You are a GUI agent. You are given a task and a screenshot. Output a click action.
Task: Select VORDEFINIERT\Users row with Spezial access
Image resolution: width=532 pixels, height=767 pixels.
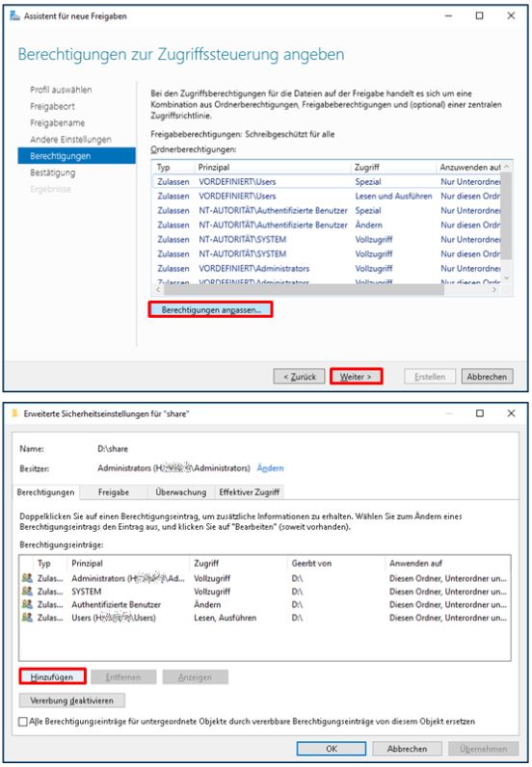coord(327,181)
